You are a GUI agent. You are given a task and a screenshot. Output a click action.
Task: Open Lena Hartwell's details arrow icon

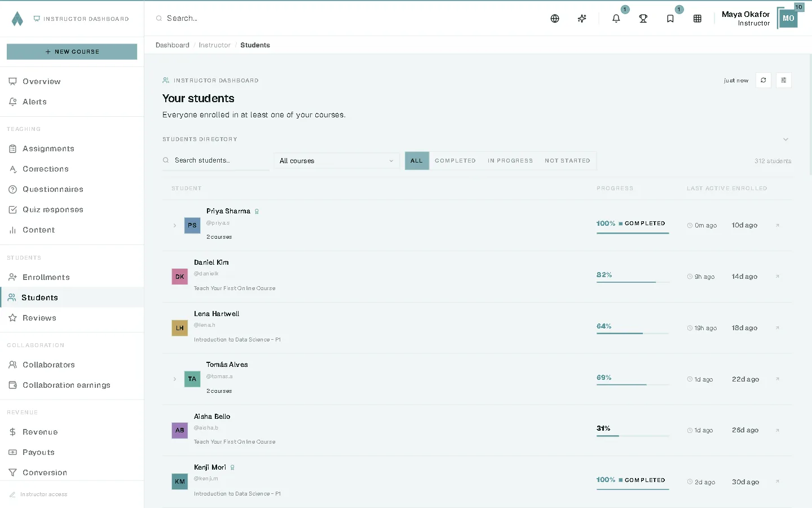point(778,328)
